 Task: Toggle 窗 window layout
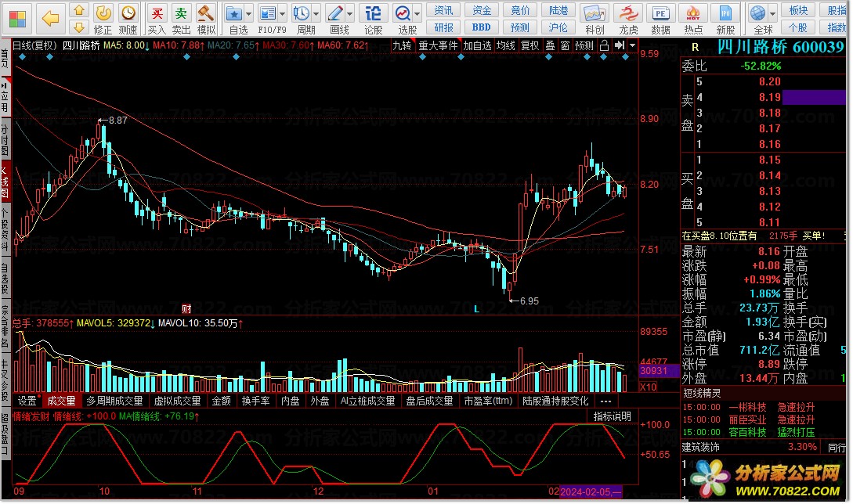pos(566,45)
